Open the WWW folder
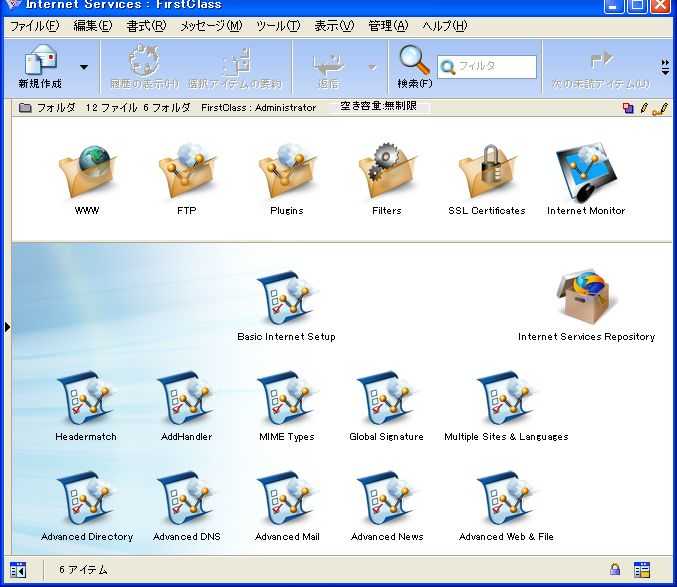Screen dimensions: 677x587 pyautogui.click(x=87, y=173)
